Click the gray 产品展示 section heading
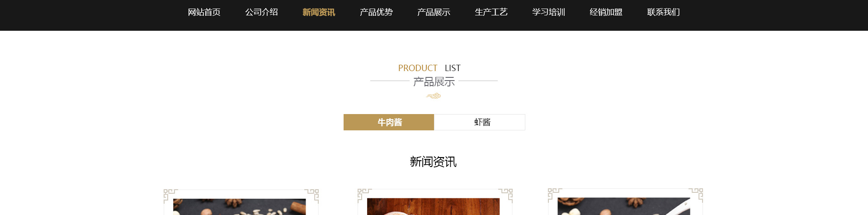Screen dimensions: 868x215 pyautogui.click(x=434, y=82)
